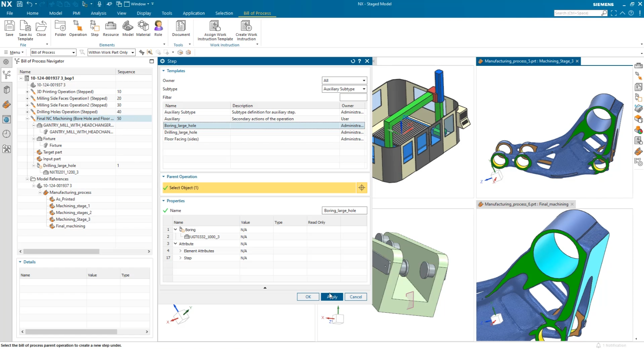644x349 pixels.
Task: Click the Folder tool in Elements group
Action: pos(60,28)
